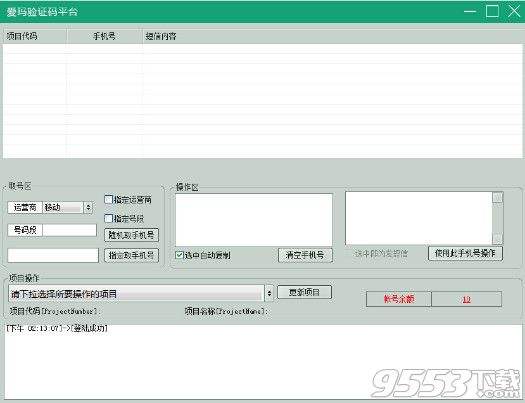Tick the 指定运营商 checkbox
525x403 pixels.
108,200
